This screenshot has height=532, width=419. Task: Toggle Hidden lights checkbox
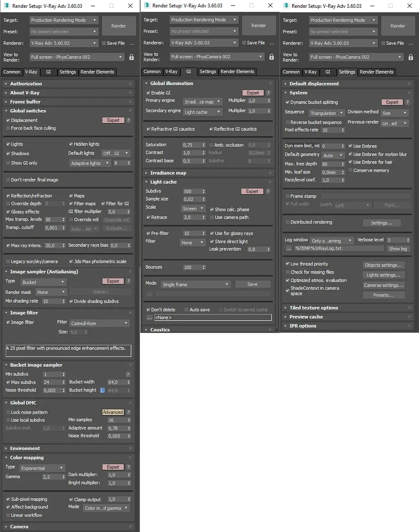tap(71, 144)
